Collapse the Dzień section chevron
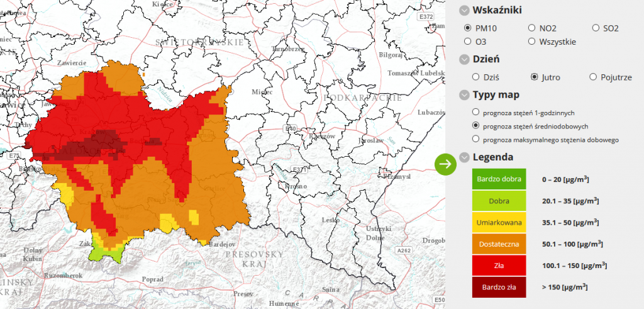 pos(464,60)
